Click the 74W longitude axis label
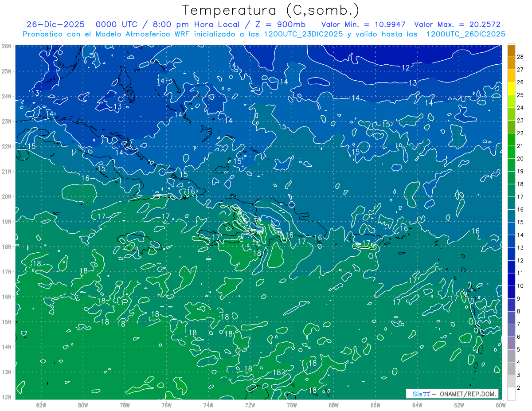Viewport: 532px width, 411px height. [x=208, y=405]
